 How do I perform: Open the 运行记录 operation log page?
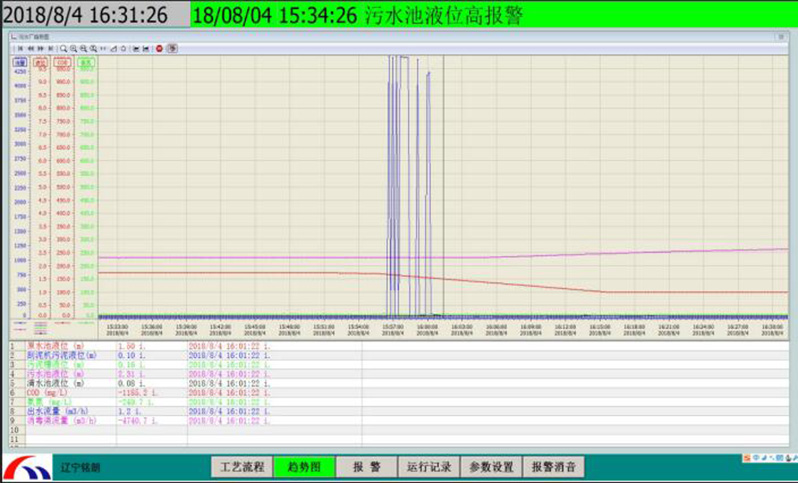[x=427, y=467]
